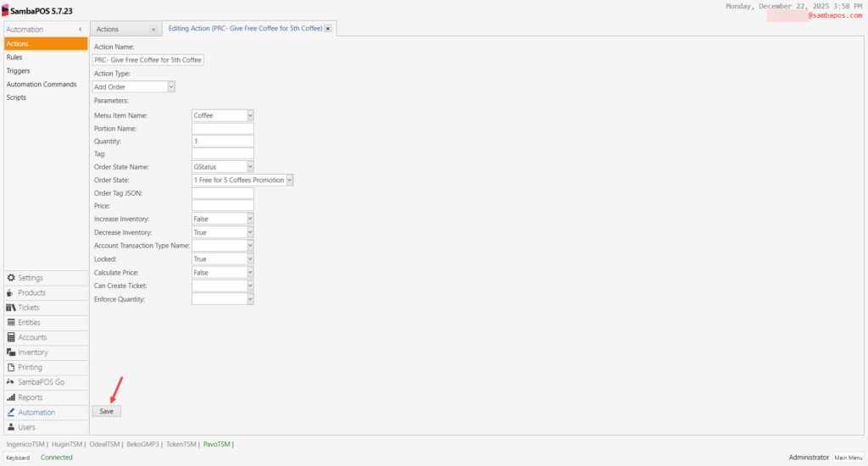Select Triggers in Automation menu
Viewport: 868px width, 466px height.
pos(18,70)
